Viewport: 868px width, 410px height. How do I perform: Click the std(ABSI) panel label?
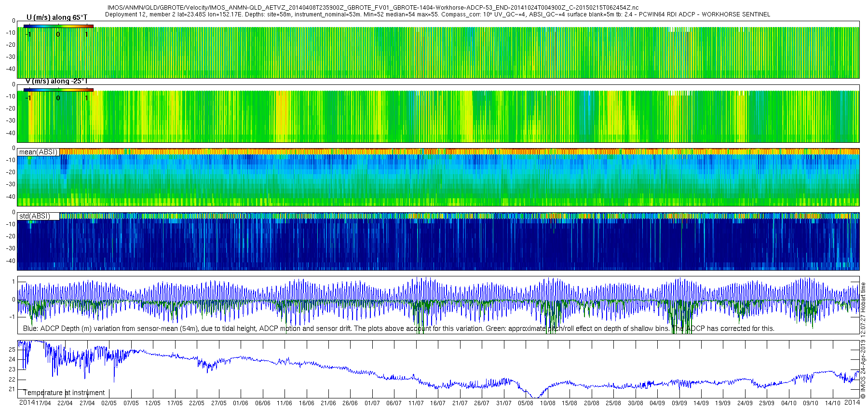(x=34, y=216)
